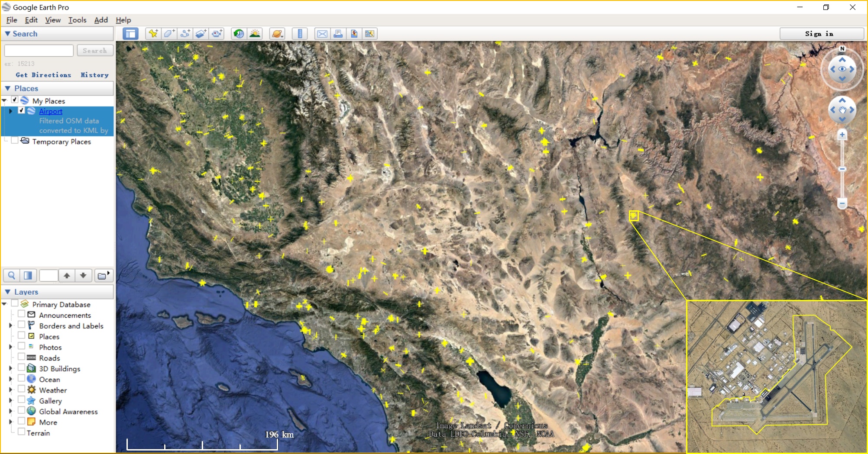The height and width of the screenshot is (454, 868).
Task: Open the Tools menu
Action: pyautogui.click(x=77, y=20)
